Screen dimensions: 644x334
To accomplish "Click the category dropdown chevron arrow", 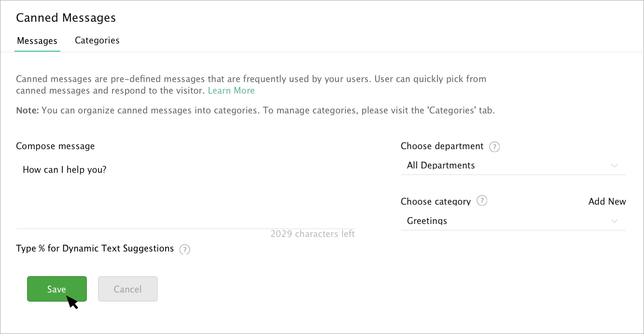I will point(615,221).
